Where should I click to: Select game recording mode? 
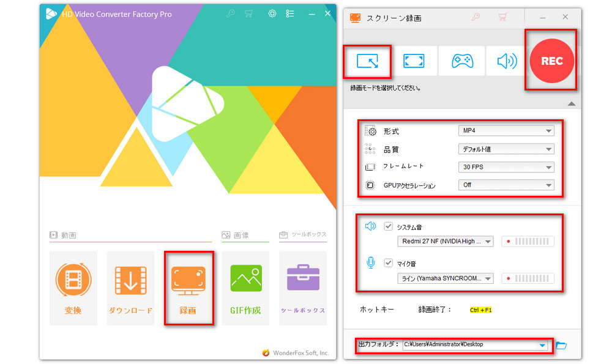(x=462, y=61)
